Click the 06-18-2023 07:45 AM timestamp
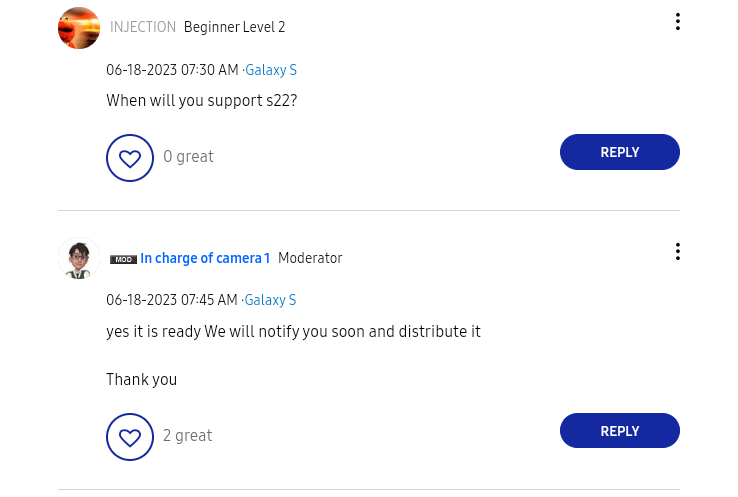Image resolution: width=738 pixels, height=497 pixels. [172, 300]
